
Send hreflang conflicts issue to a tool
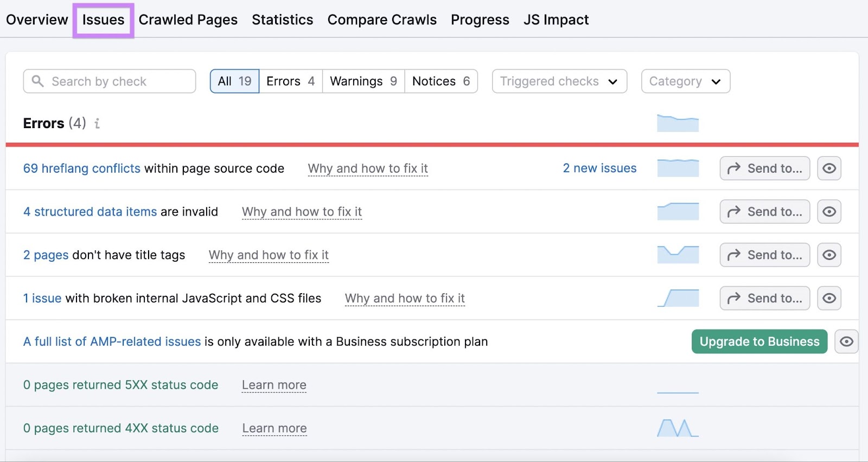[x=765, y=168]
